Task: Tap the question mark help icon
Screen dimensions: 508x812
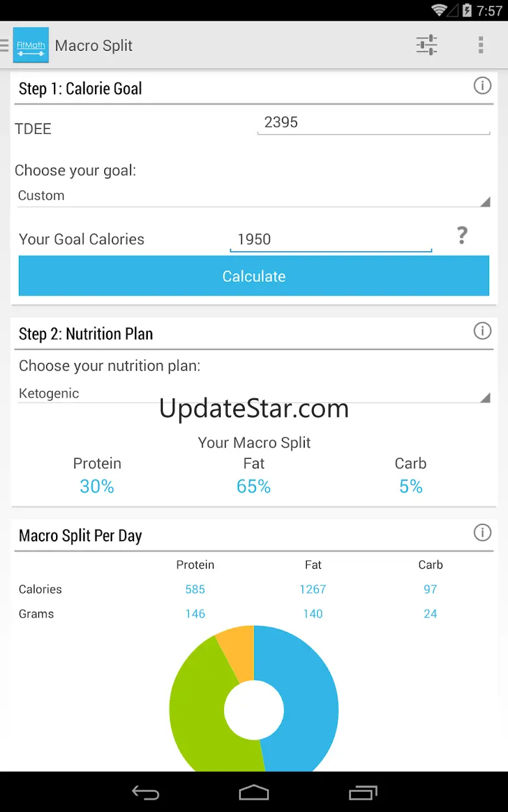Action: click(x=462, y=236)
